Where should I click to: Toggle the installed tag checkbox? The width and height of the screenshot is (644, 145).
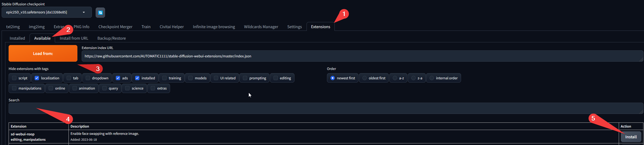click(x=137, y=78)
